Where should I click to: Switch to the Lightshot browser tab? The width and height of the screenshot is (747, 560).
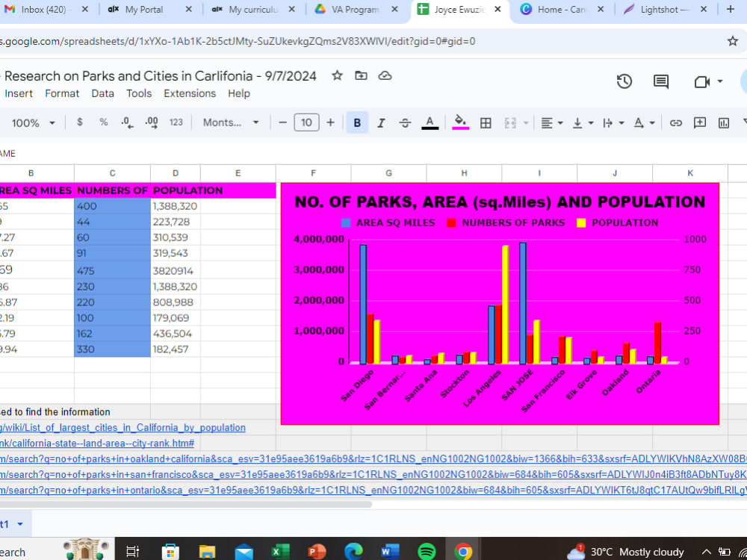(x=665, y=10)
